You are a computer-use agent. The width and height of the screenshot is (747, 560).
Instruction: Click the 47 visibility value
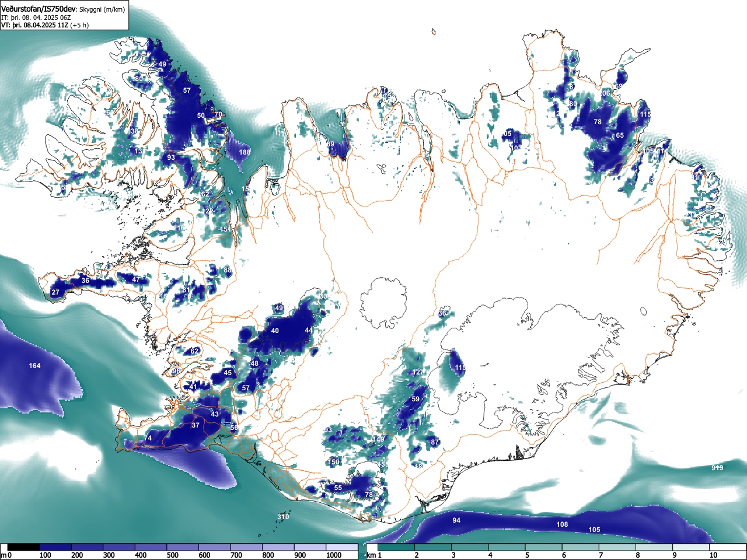[x=136, y=279]
